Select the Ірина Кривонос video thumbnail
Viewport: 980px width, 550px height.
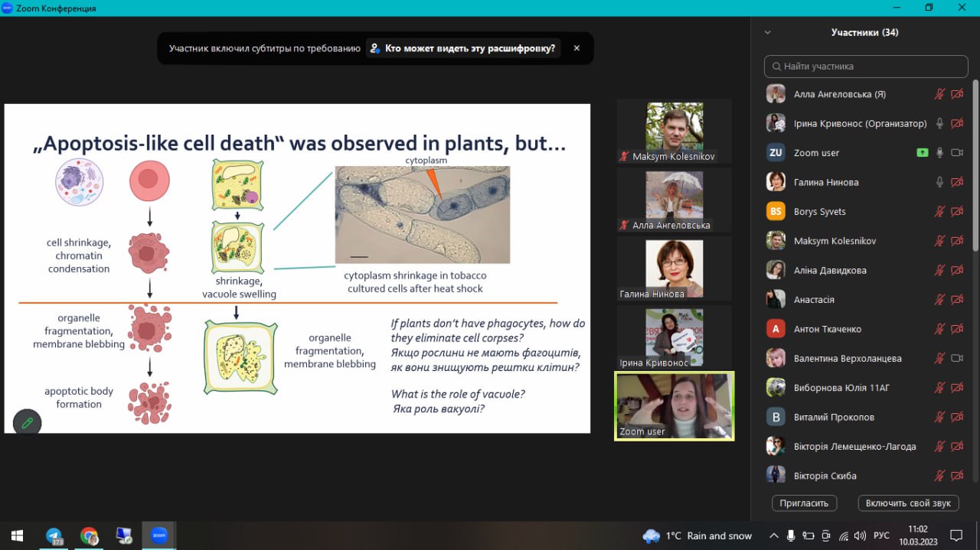point(675,337)
